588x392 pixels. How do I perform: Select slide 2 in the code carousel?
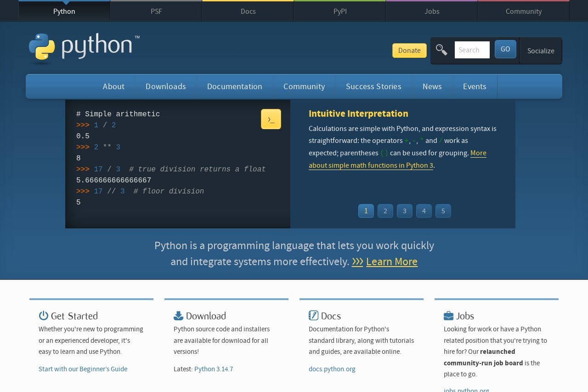385,211
